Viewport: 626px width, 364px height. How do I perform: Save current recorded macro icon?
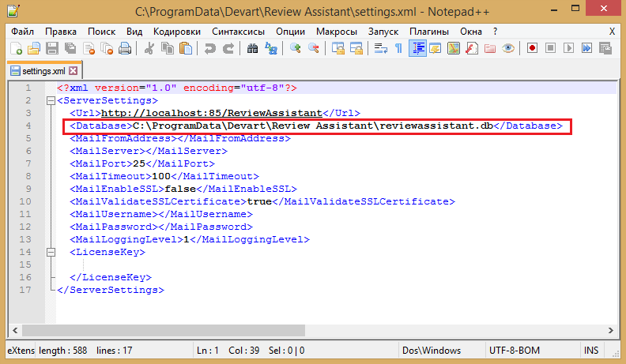pyautogui.click(x=605, y=49)
